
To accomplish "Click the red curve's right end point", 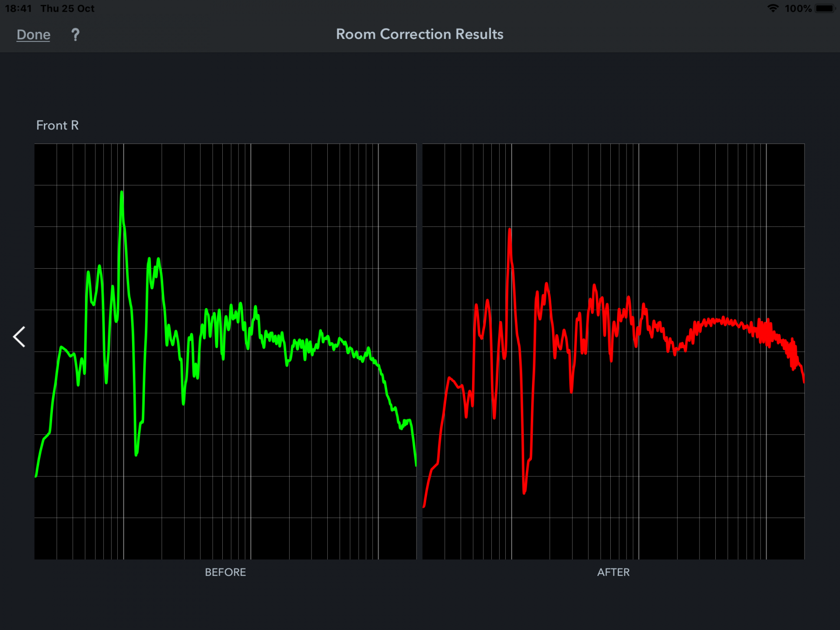I will click(804, 381).
